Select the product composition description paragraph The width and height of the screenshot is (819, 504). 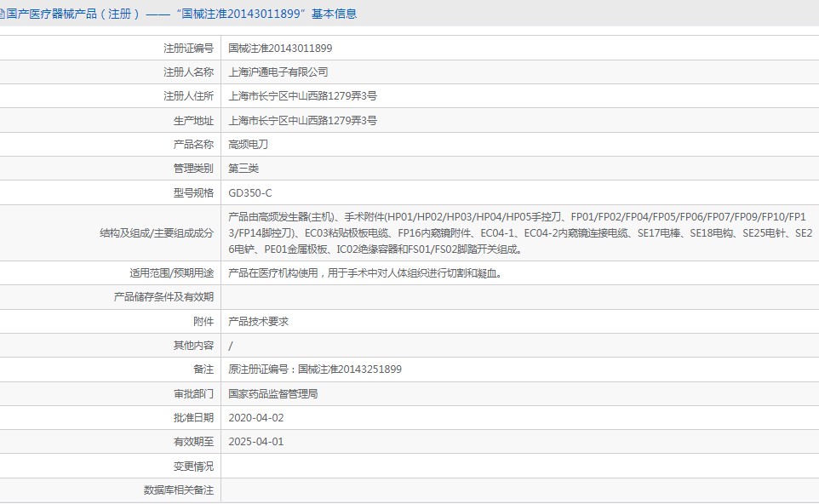tap(520, 233)
